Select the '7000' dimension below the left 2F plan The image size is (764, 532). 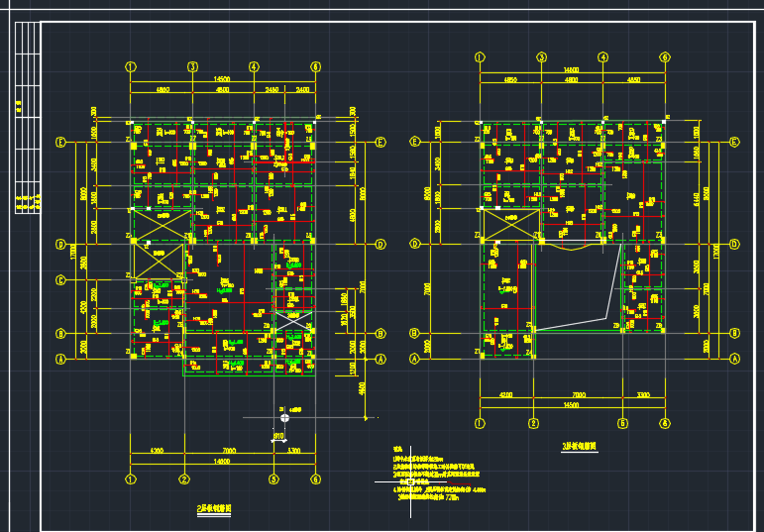229,451
